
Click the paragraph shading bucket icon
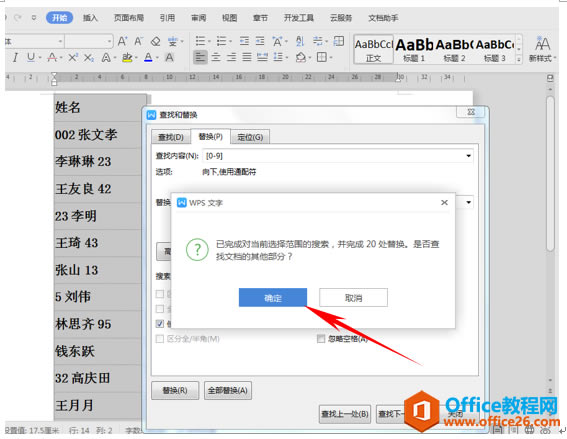pos(301,57)
